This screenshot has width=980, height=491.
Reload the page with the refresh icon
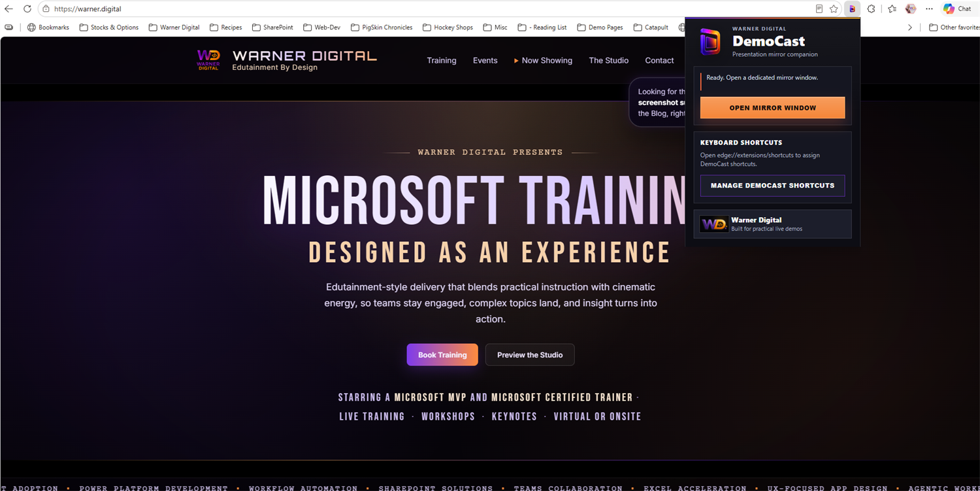(27, 9)
